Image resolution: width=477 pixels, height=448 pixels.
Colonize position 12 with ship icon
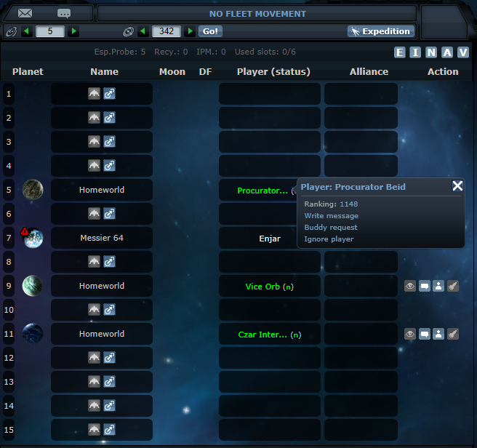[x=94, y=358]
